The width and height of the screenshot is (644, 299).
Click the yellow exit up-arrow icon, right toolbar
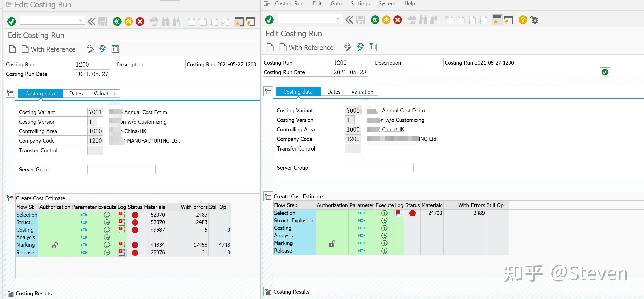pos(386,20)
